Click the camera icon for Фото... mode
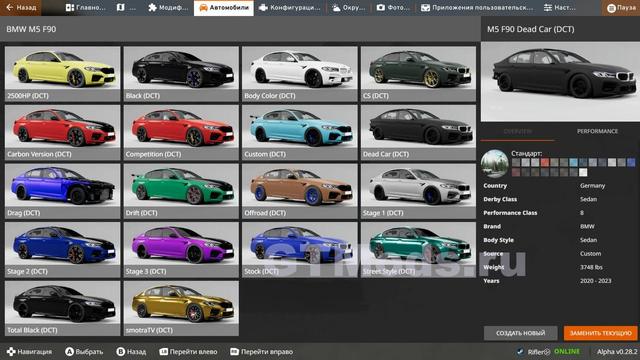Screen dimensions: 640x360 (x=380, y=7)
